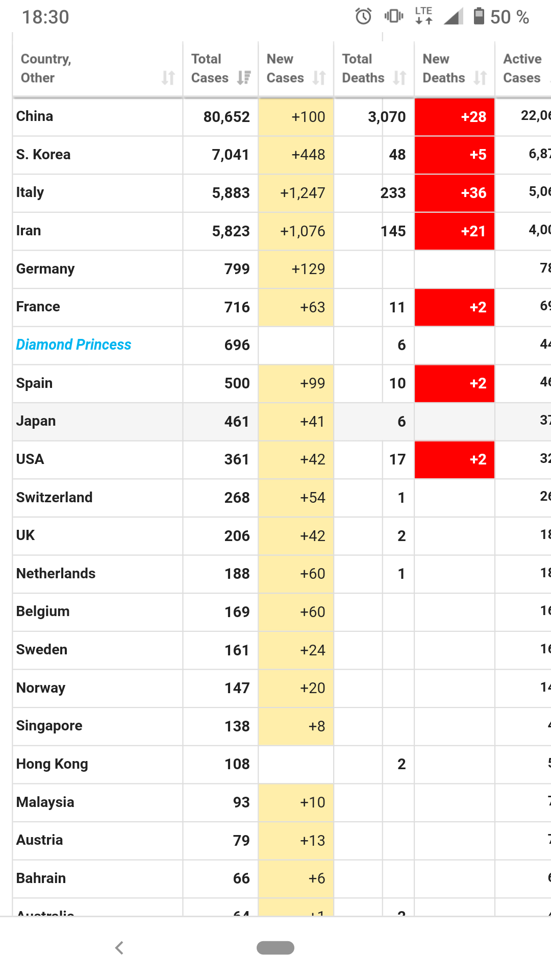Tap the S. Korea country name
Viewport: 551px width, 980px height.
(43, 155)
